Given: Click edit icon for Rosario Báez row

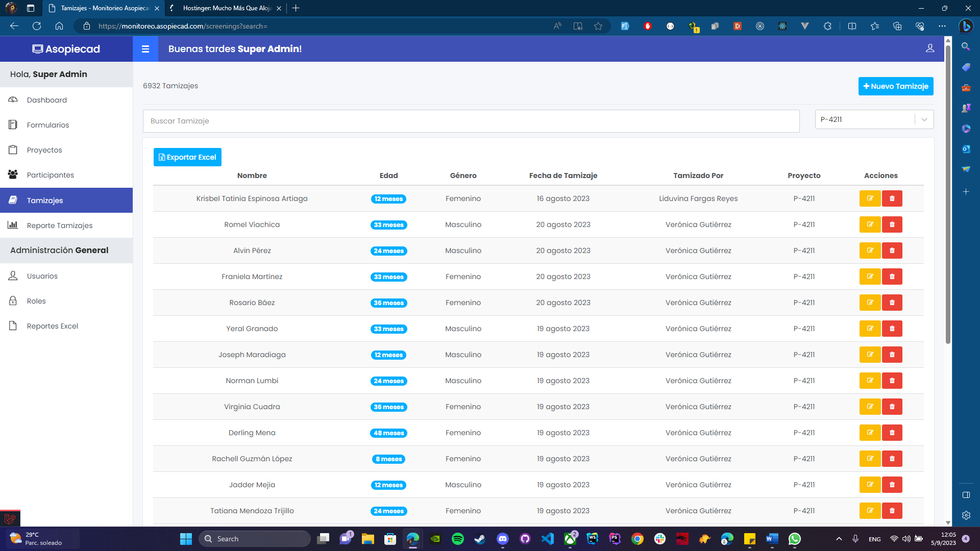Looking at the screenshot, I should (x=870, y=303).
